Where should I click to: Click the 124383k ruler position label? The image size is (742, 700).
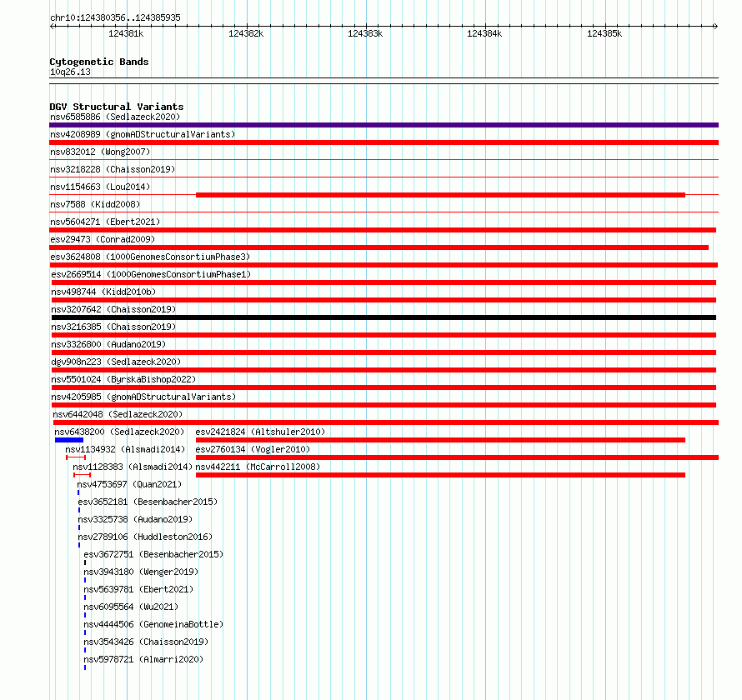(x=365, y=33)
